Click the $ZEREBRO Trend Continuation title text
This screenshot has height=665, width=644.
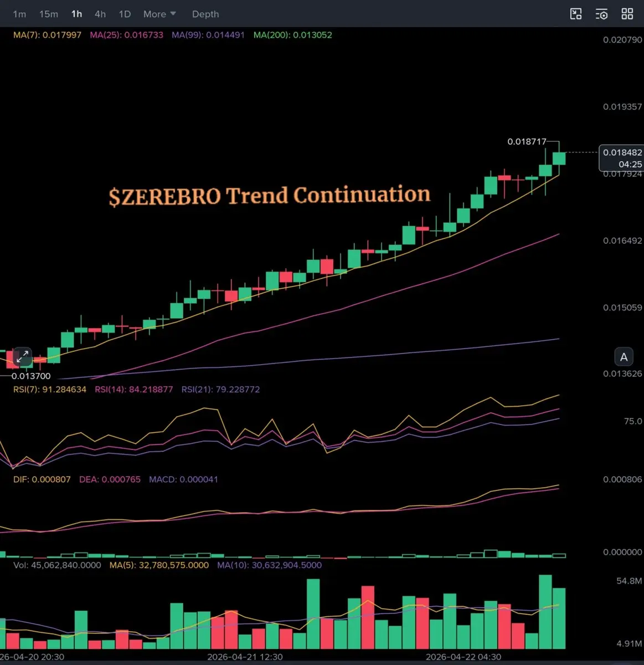pyautogui.click(x=270, y=196)
